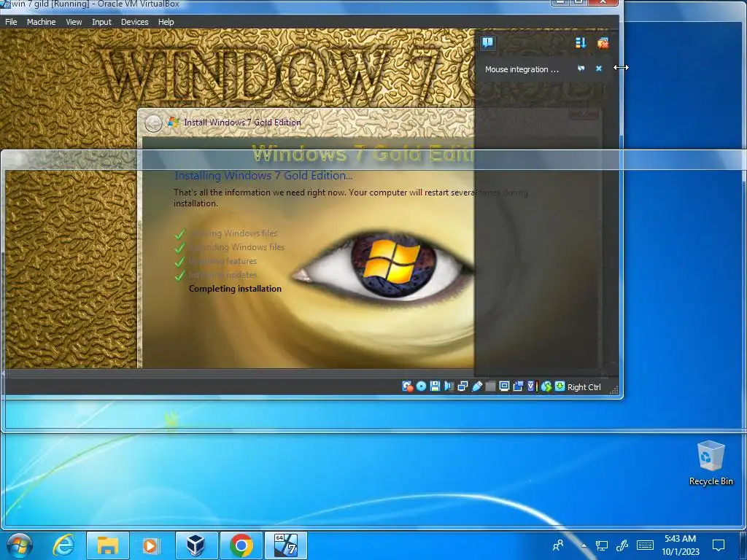Click the optical disk indicator in VirtualBox status bar

(x=421, y=386)
